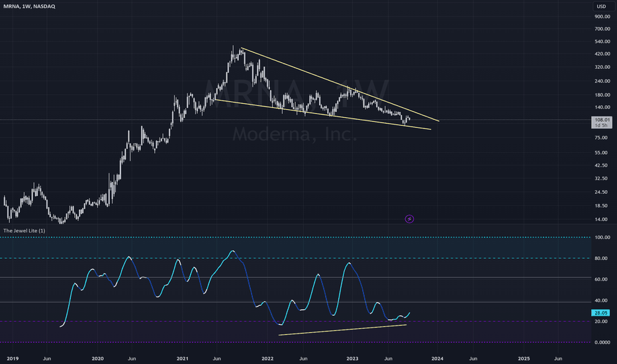Select the upper yellow wedge trendline
Viewport: 617px width, 364px height.
(x=340, y=84)
